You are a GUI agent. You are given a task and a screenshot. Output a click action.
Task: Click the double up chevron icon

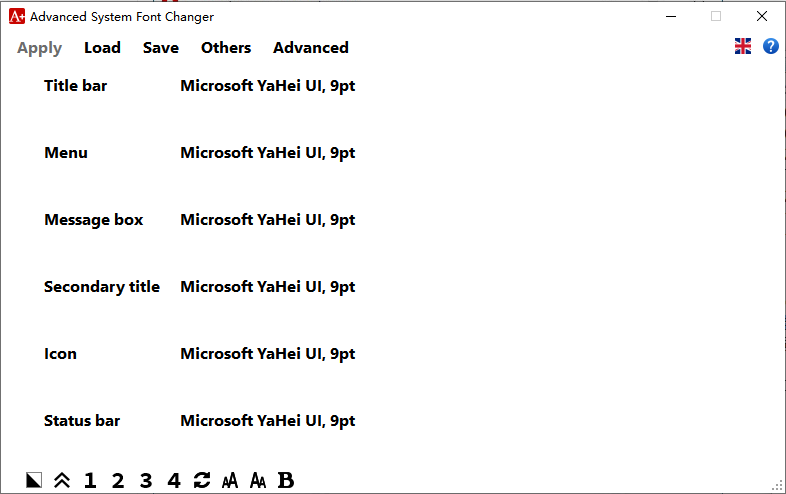pos(62,481)
